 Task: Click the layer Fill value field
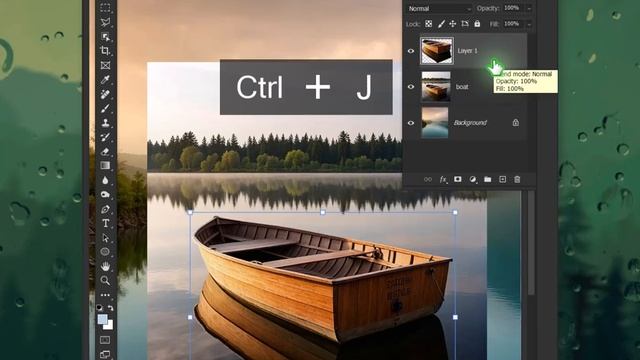[512, 24]
